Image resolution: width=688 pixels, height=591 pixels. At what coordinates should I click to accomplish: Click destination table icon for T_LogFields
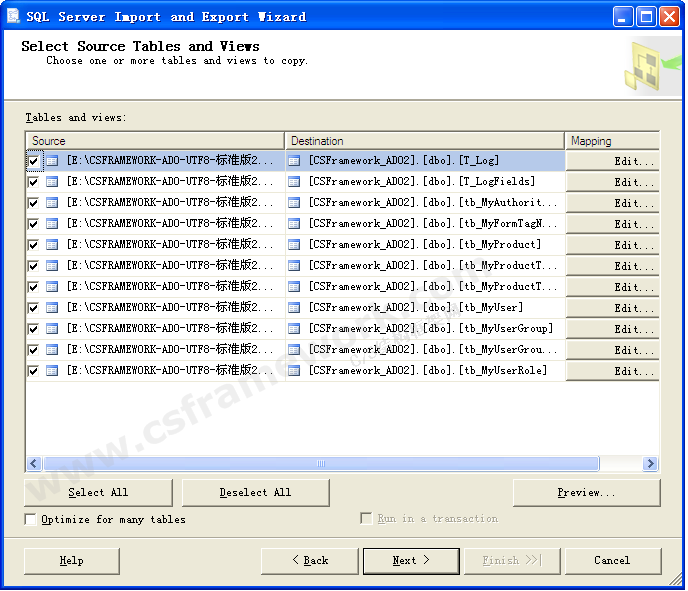(294, 182)
